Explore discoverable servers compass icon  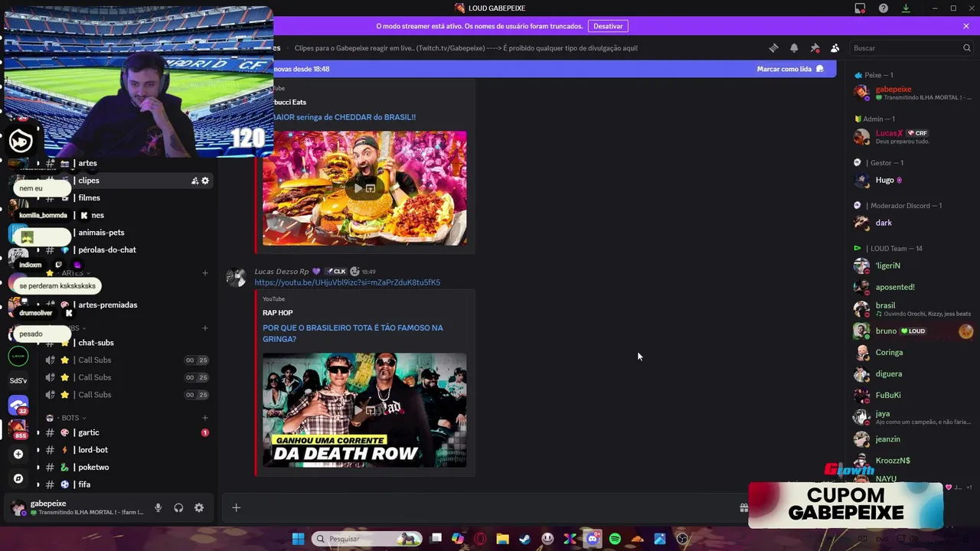coord(18,478)
